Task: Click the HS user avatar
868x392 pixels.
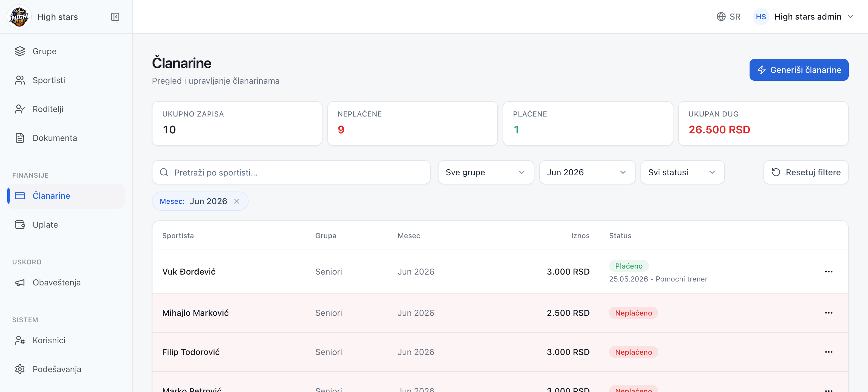Action: click(761, 17)
